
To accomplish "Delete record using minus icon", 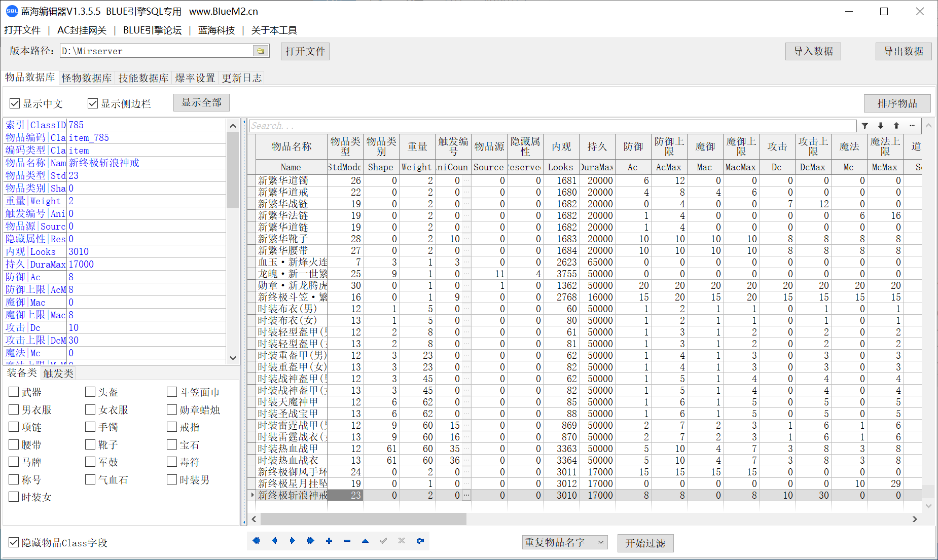I will (347, 541).
